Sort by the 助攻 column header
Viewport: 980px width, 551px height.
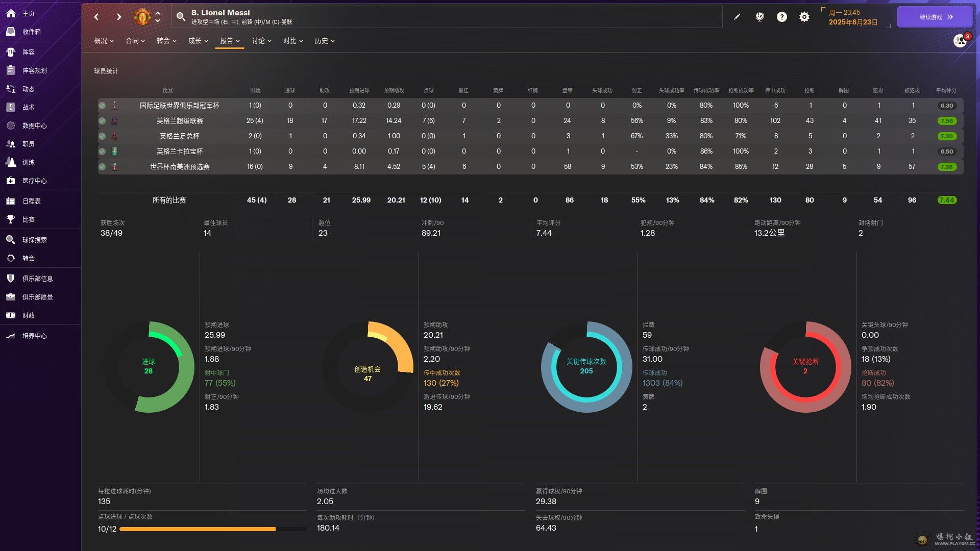point(325,90)
